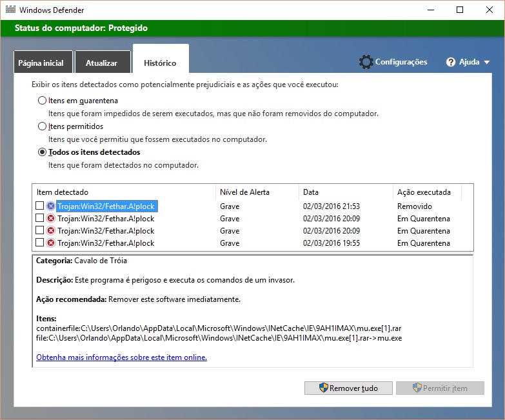Click the red threat icon at 19:55 row
Image resolution: width=505 pixels, height=420 pixels.
(51, 243)
